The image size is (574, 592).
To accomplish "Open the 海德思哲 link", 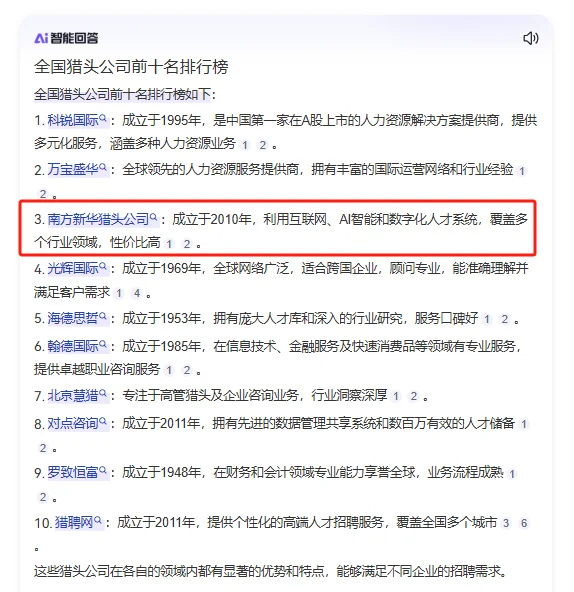I will pos(73,318).
